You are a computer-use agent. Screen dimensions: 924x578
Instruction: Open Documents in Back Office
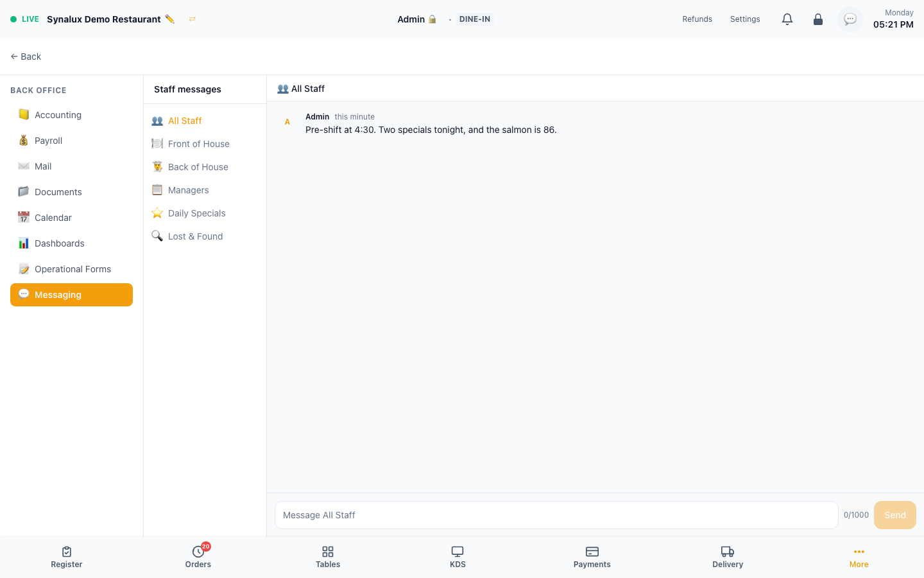coord(71,192)
